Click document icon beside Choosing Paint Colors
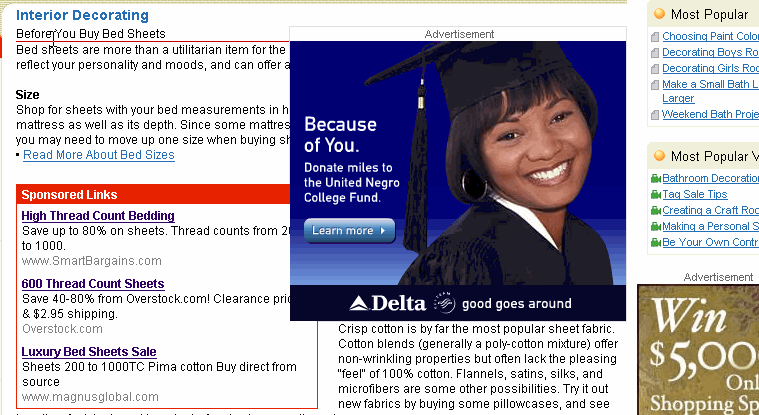This screenshot has width=759, height=415. 655,37
